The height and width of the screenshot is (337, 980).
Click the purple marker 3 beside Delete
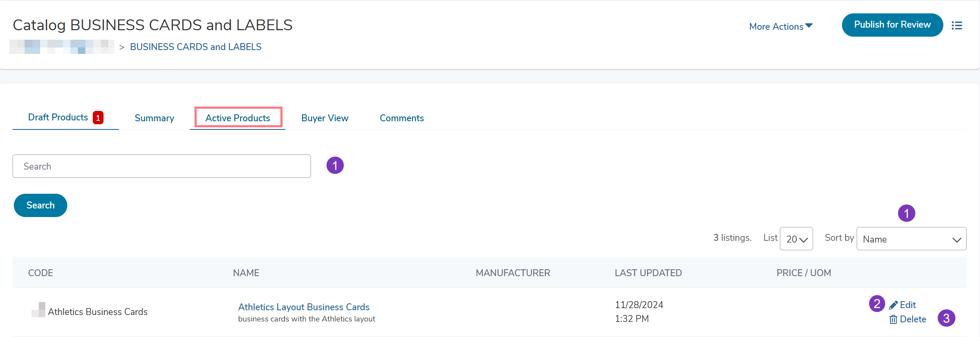pyautogui.click(x=946, y=318)
